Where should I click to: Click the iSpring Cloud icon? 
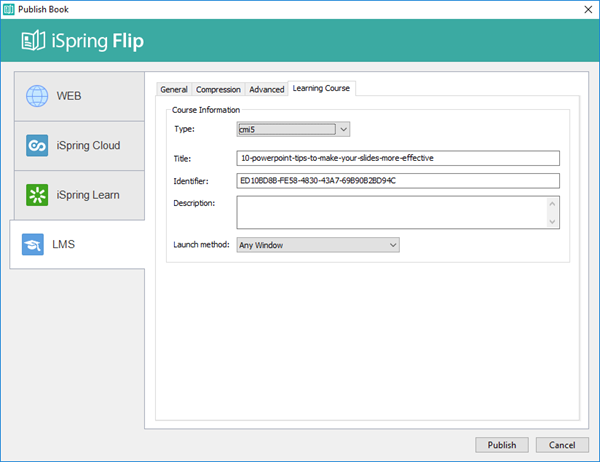tap(37, 145)
